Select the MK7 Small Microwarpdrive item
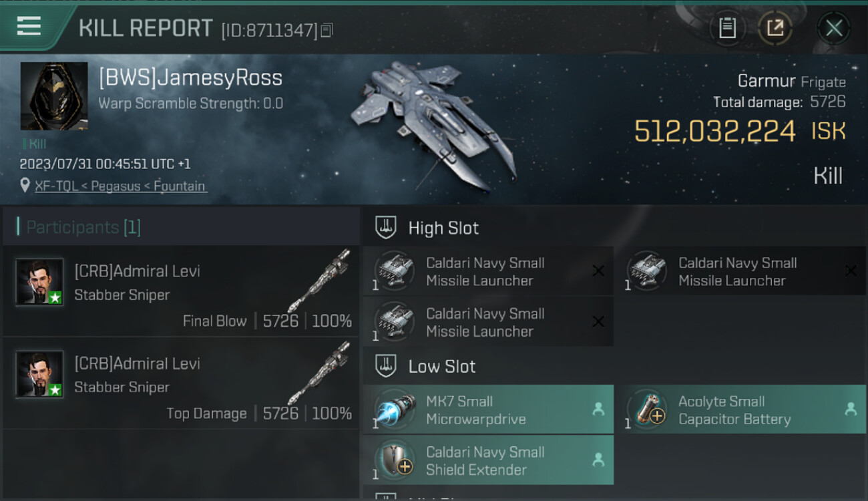Screen dimensions: 868x501 click(488, 409)
